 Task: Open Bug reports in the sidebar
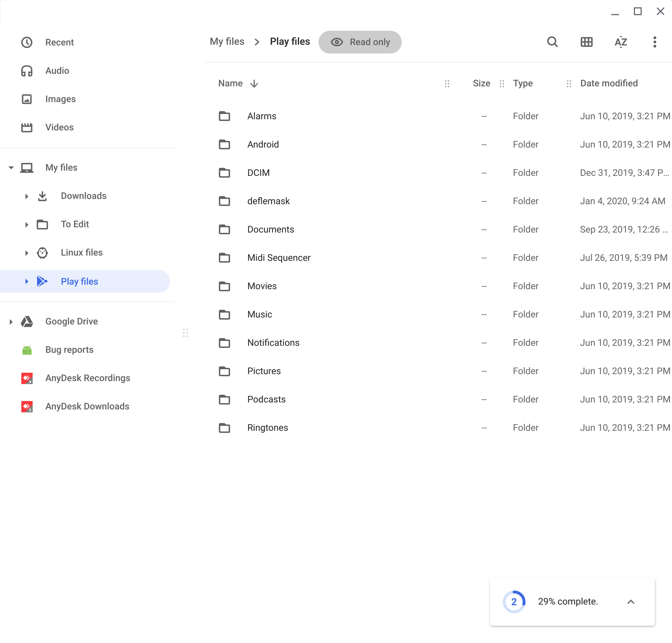pyautogui.click(x=69, y=350)
